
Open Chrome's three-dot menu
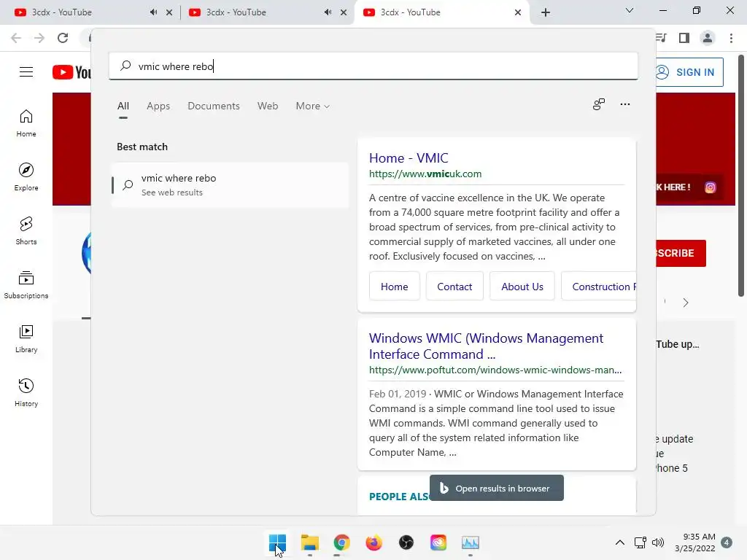731,38
